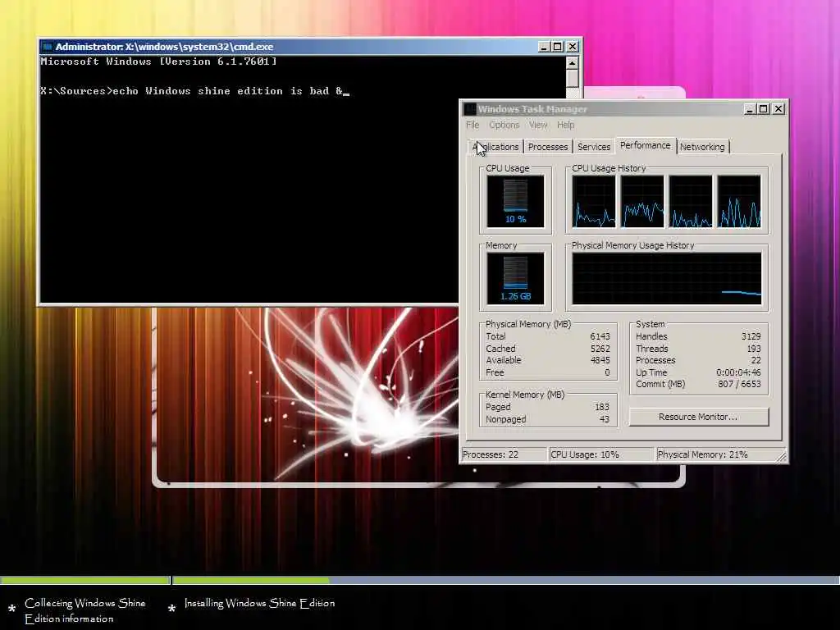This screenshot has width=840, height=630.
Task: Click the Physical Memory Usage History graph
Action: [666, 279]
